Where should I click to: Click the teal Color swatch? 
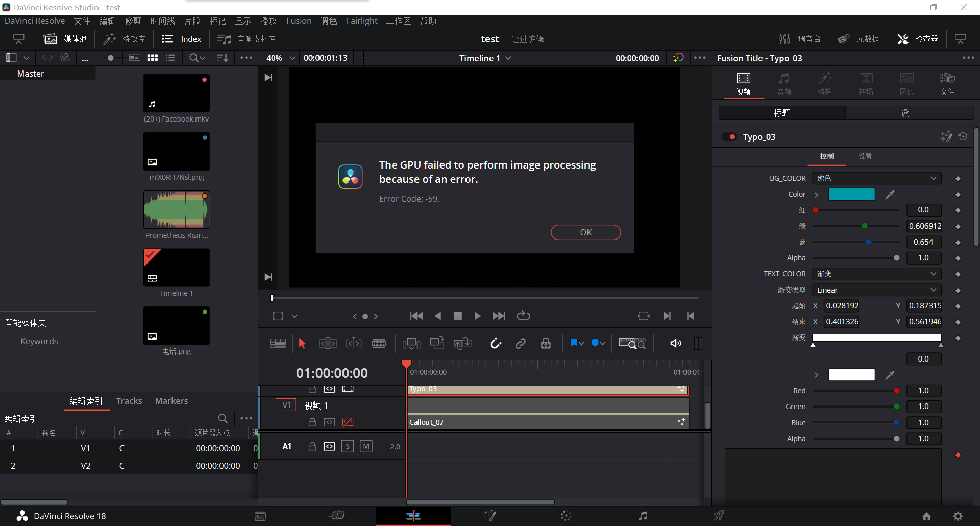(851, 195)
